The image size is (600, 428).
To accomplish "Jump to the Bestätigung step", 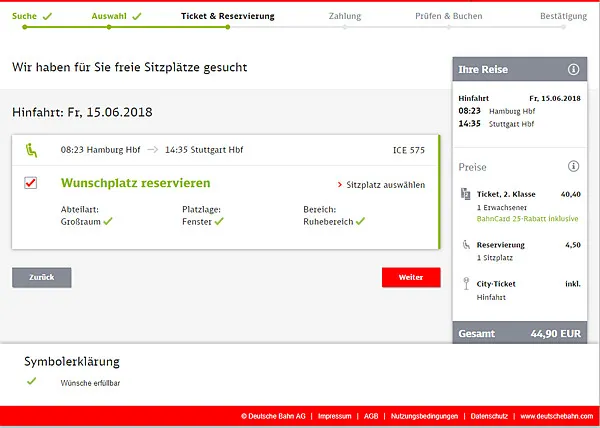I will click(563, 16).
